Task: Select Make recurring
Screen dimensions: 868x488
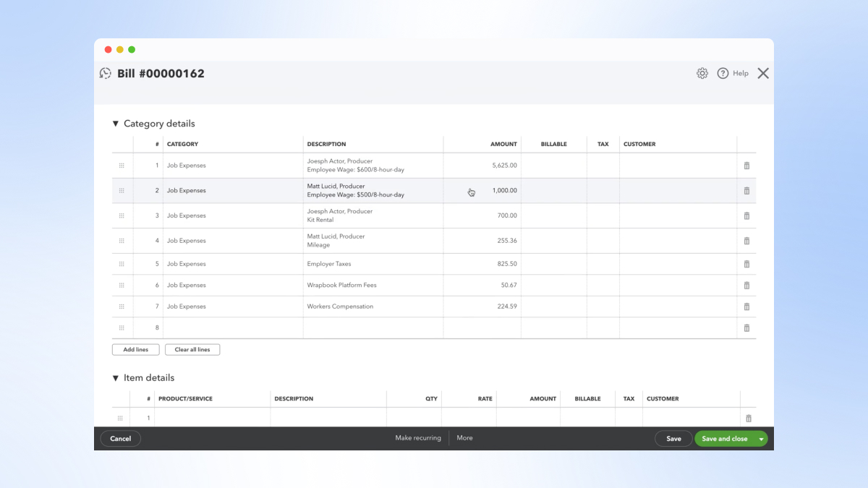Action: tap(417, 437)
